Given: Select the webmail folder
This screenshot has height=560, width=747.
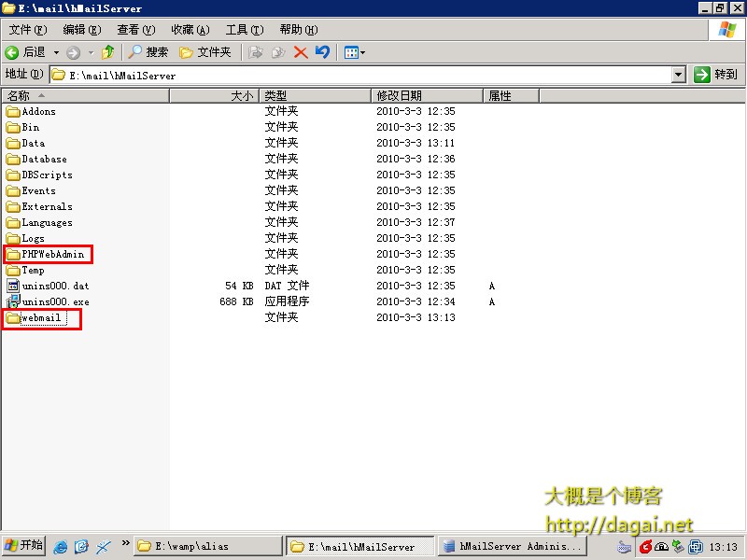Looking at the screenshot, I should (x=41, y=318).
